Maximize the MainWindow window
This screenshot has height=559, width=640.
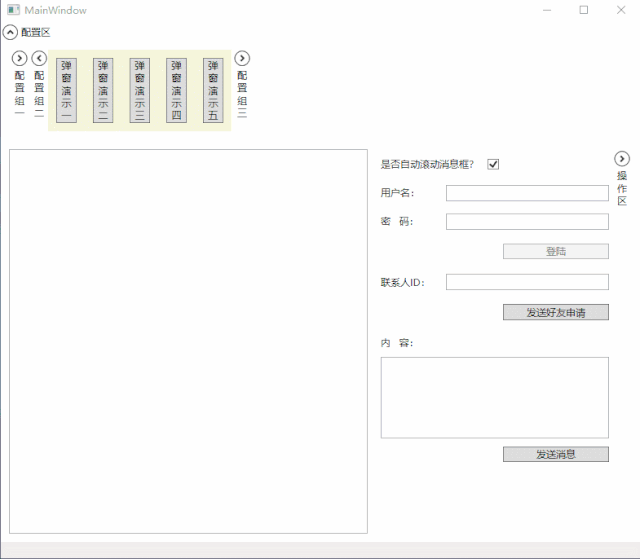point(584,10)
